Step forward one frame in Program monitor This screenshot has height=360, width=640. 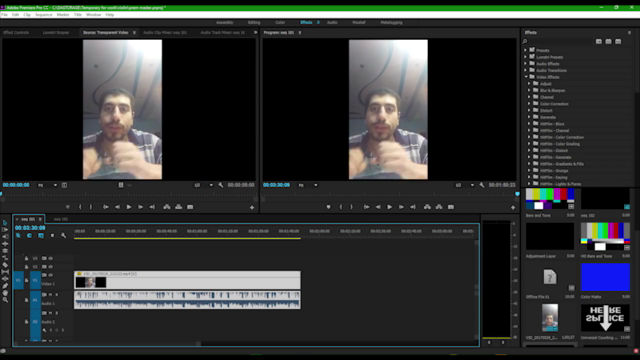[x=401, y=207]
